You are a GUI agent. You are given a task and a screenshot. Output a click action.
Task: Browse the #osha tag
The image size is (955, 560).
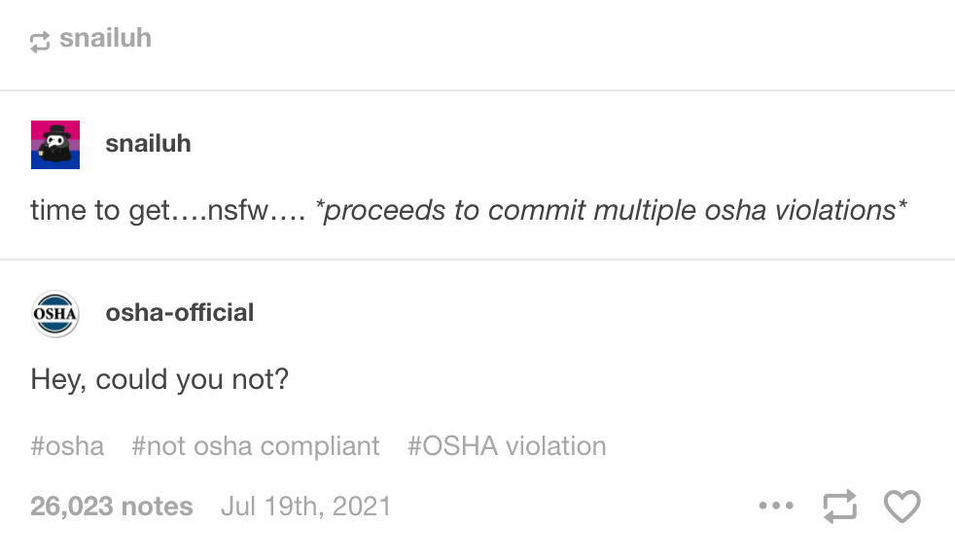(x=67, y=446)
